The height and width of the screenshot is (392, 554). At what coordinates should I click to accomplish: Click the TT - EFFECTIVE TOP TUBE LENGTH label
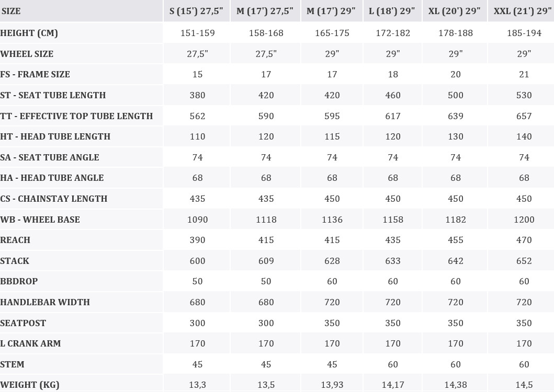tap(76, 116)
